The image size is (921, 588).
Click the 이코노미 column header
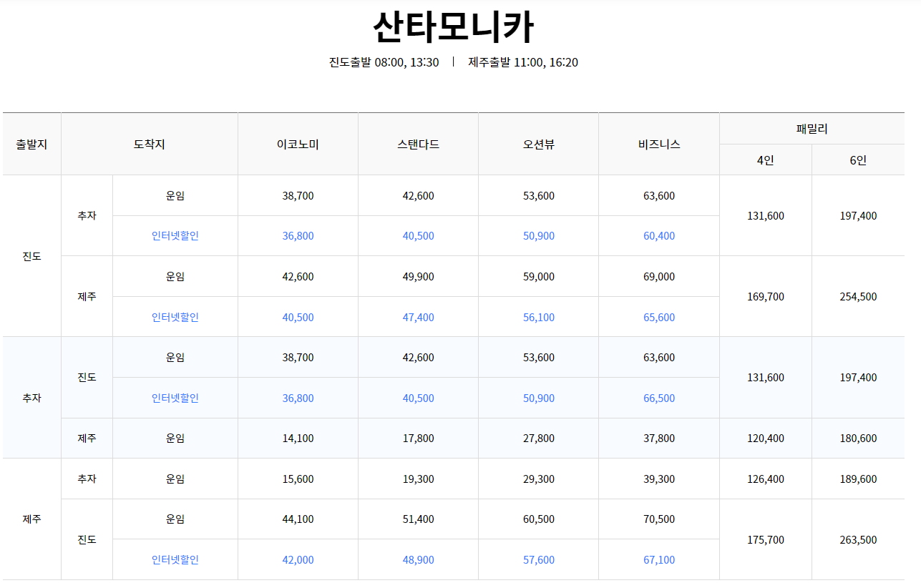pyautogui.click(x=298, y=144)
